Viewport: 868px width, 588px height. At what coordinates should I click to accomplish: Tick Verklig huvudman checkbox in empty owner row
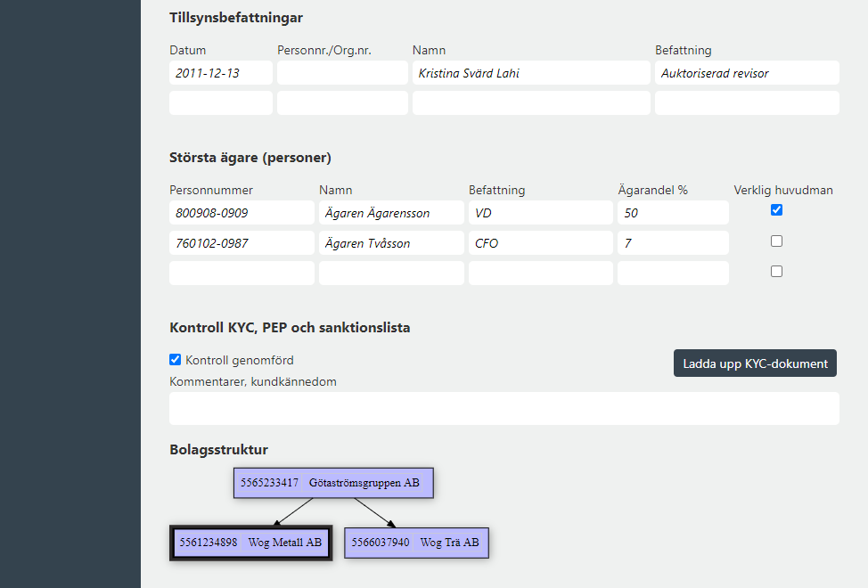tap(776, 272)
